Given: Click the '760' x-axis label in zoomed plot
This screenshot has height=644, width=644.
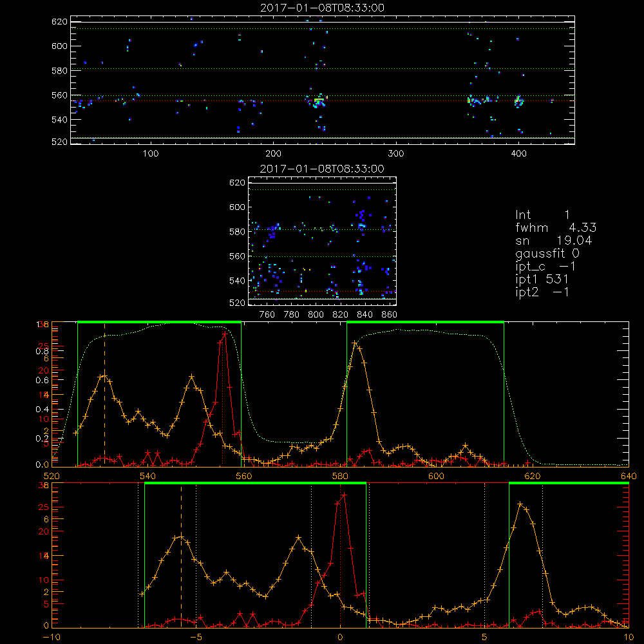Looking at the screenshot, I should pyautogui.click(x=267, y=315).
